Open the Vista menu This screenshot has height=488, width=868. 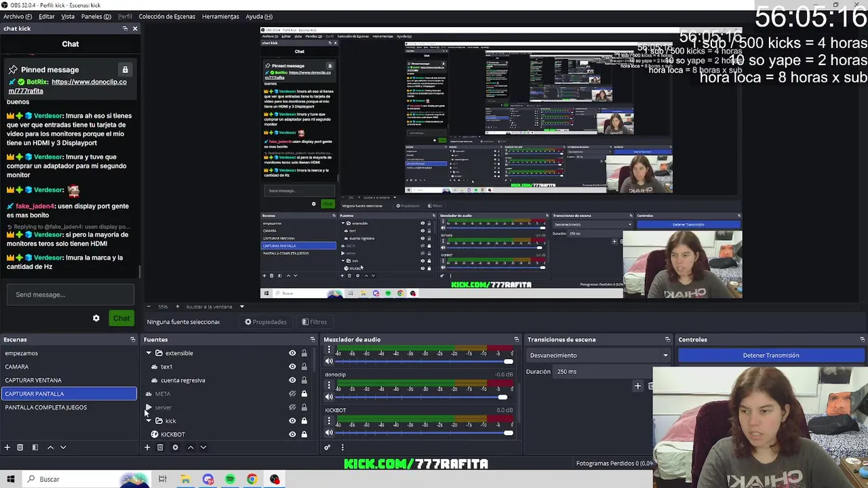(x=68, y=16)
